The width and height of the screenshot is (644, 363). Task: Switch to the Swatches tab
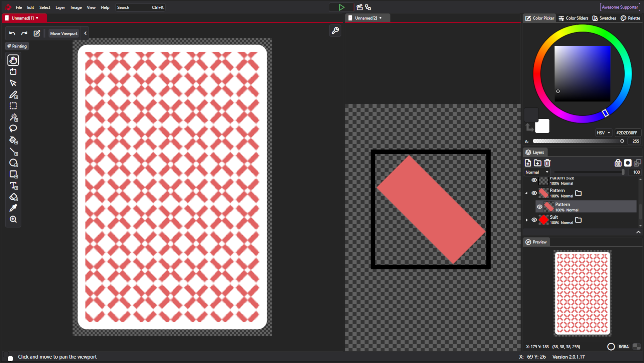pos(604,18)
